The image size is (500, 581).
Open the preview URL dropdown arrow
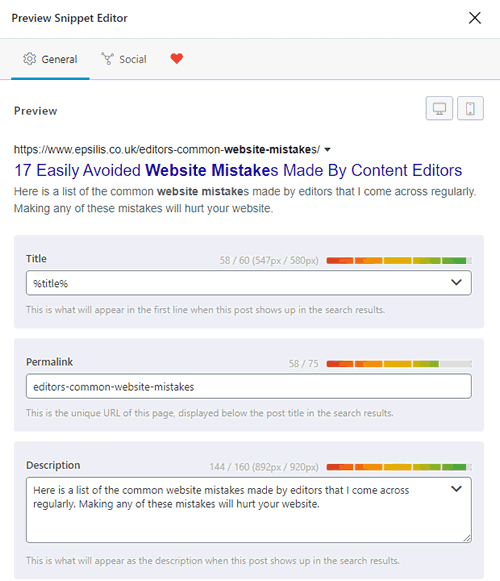tap(327, 150)
